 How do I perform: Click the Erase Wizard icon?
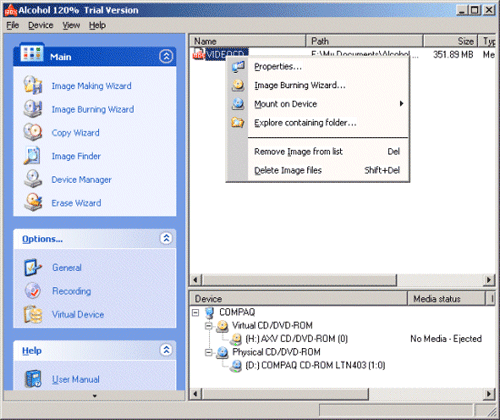(x=33, y=202)
